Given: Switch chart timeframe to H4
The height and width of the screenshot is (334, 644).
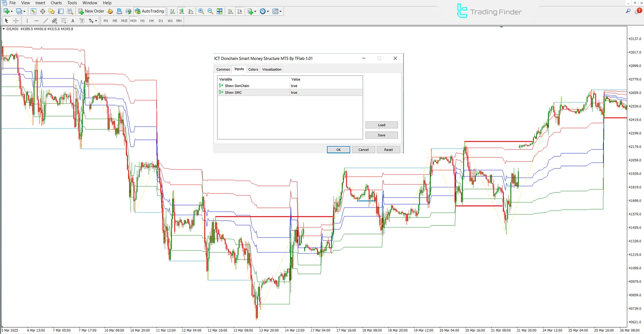Looking at the screenshot, I should click(x=151, y=20).
